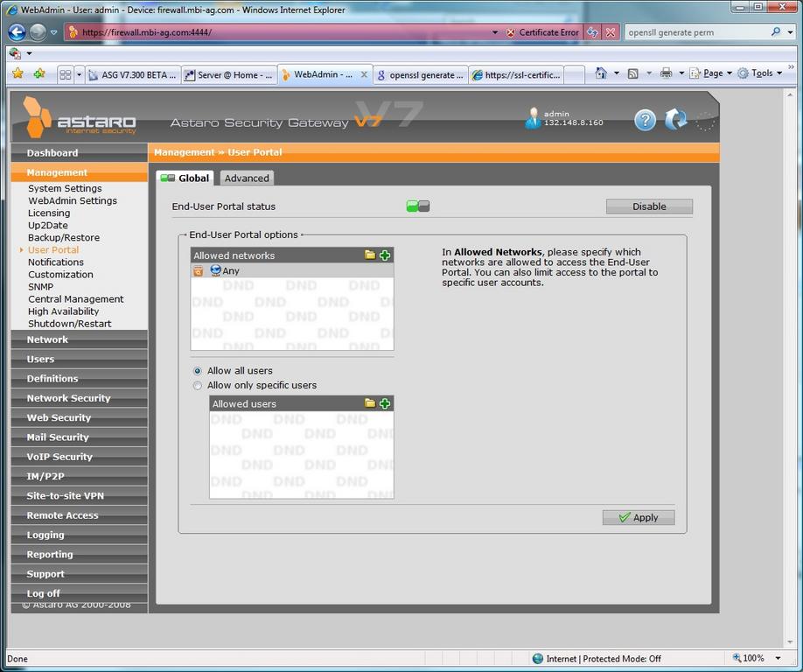Toggle the End-User Portal status switch
Viewport: 803px width, 672px height.
(x=418, y=206)
